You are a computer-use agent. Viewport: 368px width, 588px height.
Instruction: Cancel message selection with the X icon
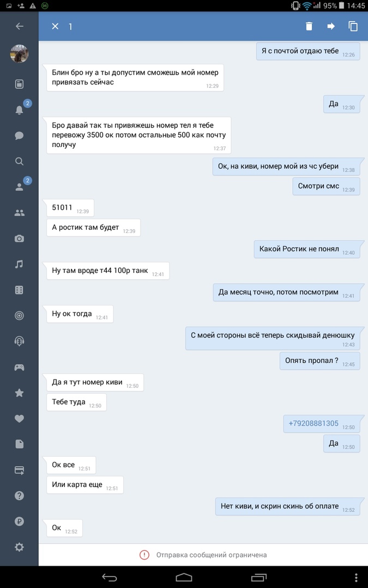pos(55,26)
